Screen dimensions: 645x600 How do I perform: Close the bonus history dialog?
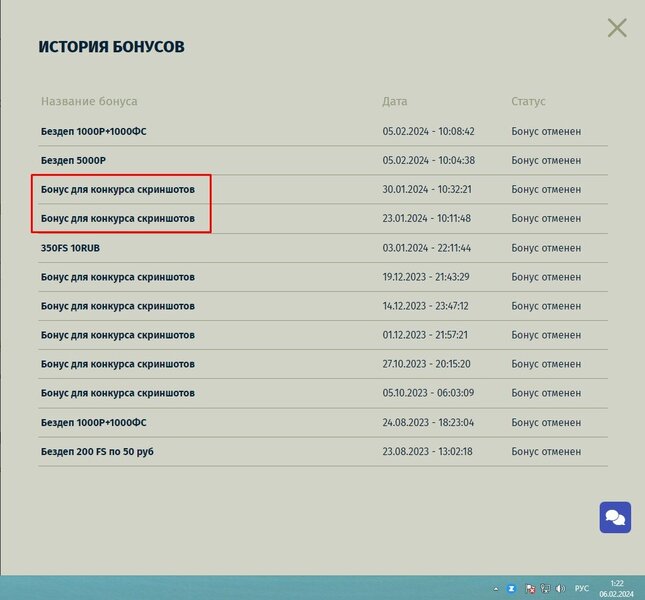tap(617, 28)
